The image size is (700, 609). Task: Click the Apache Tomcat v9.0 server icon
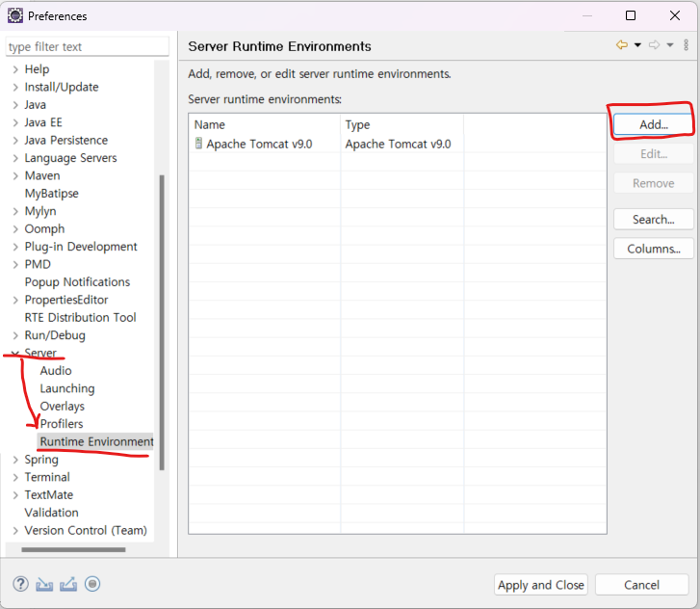click(x=199, y=144)
